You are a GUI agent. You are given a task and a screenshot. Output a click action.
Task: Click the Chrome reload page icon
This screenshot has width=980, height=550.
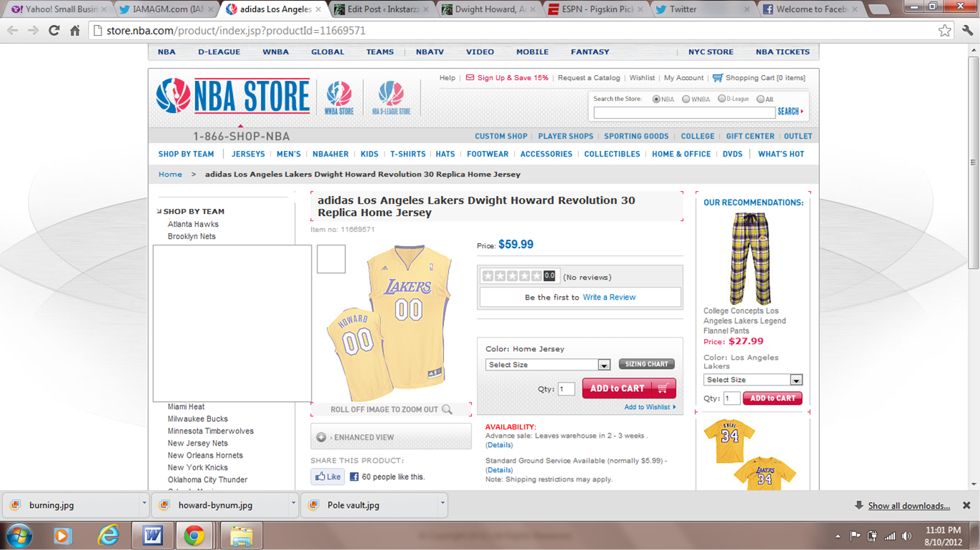click(54, 31)
